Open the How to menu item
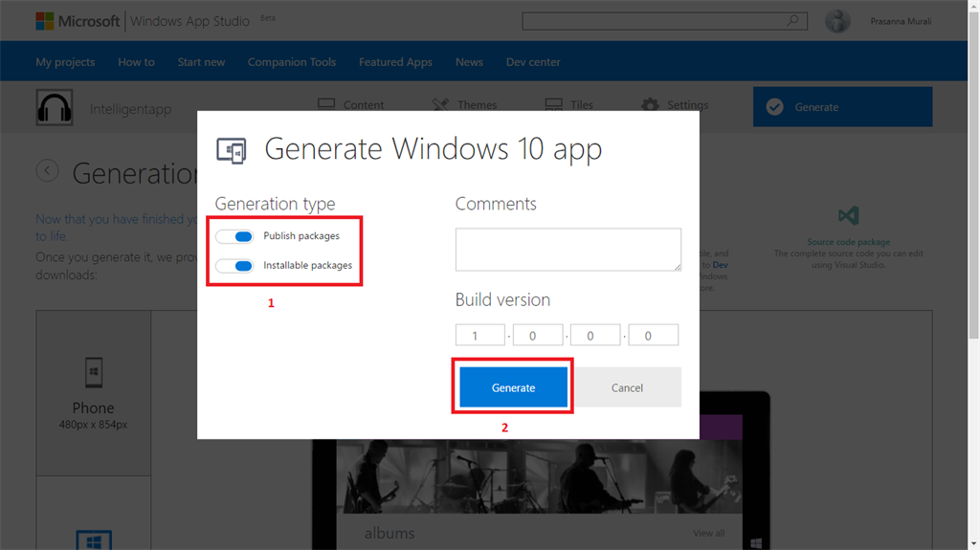This screenshot has width=980, height=550. click(136, 62)
